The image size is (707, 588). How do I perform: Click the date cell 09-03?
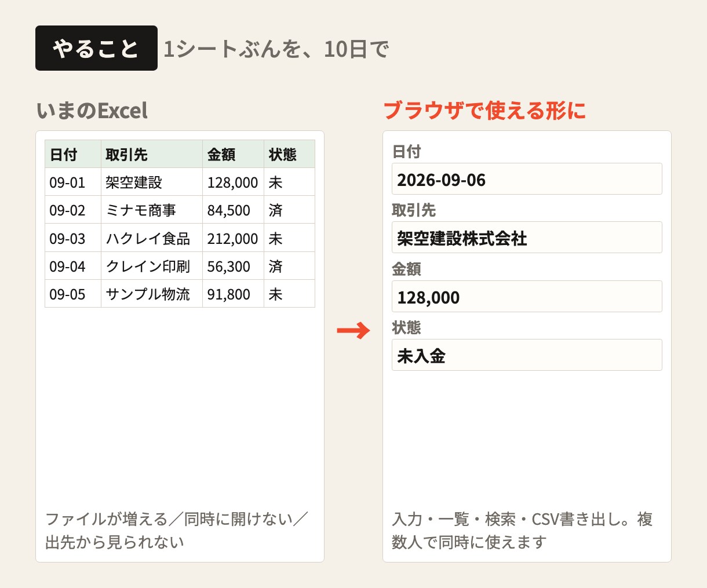[73, 238]
